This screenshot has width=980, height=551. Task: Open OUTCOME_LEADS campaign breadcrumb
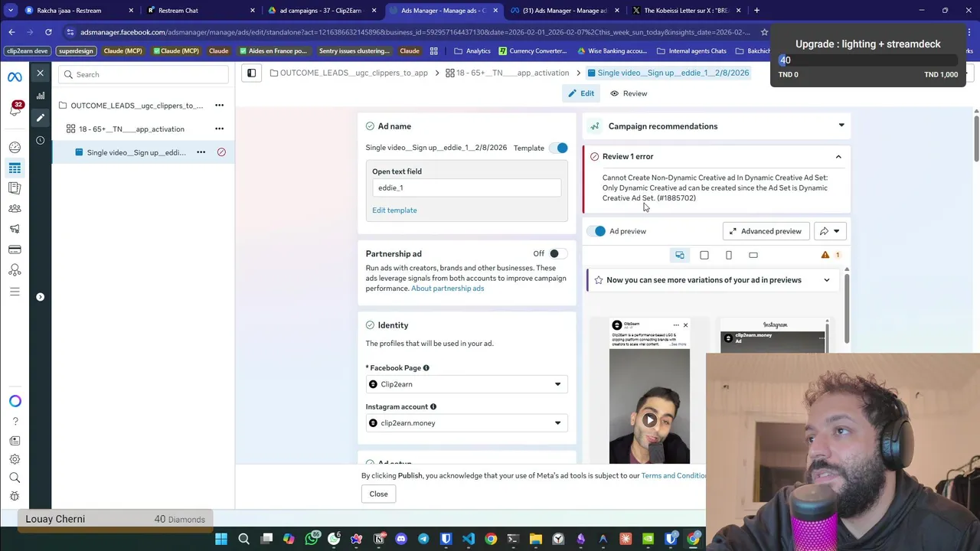point(349,73)
